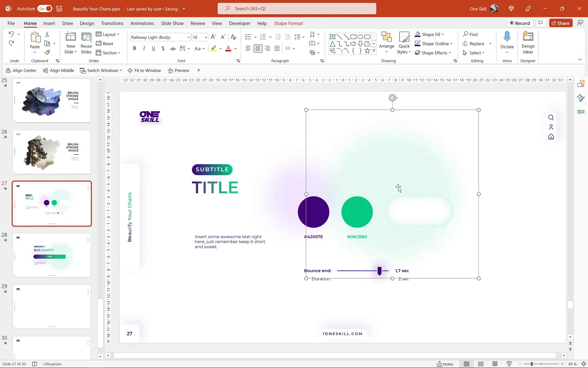The height and width of the screenshot is (368, 588).
Task: Click the Clear All Formatting icon
Action: point(233,37)
